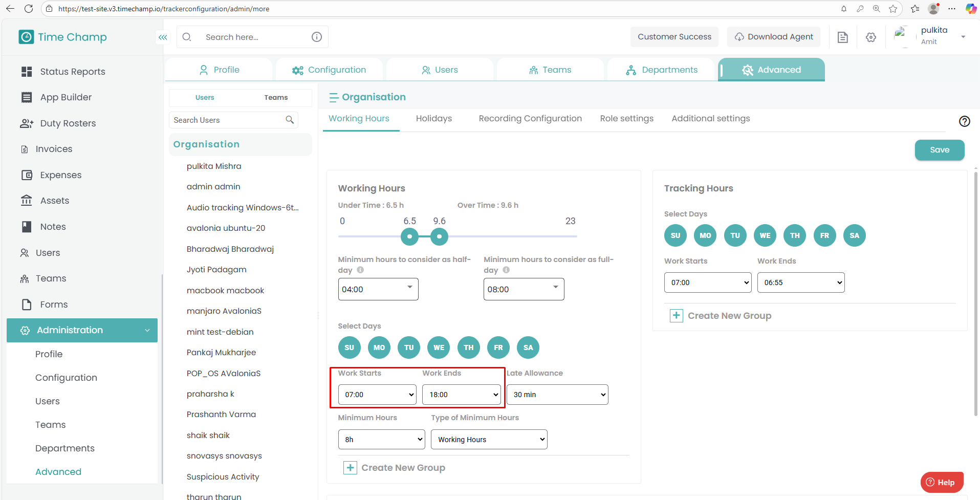Open the Late Allowance dropdown
This screenshot has height=500, width=980.
[557, 395]
